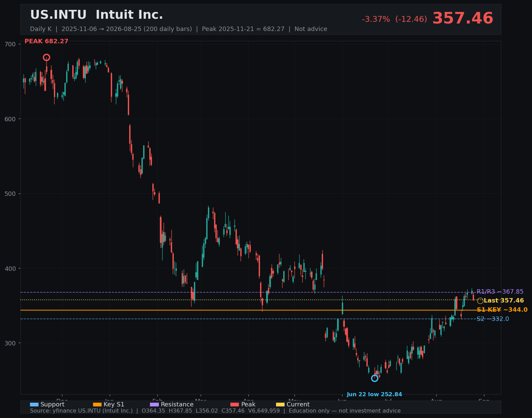This screenshot has width=532, height=418.
Task: Click the 700 y-axis tick label
Action: (x=10, y=44)
